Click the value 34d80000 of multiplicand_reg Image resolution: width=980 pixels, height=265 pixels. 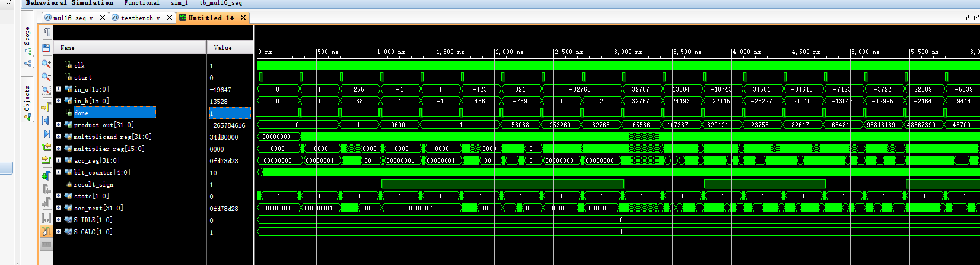224,137
